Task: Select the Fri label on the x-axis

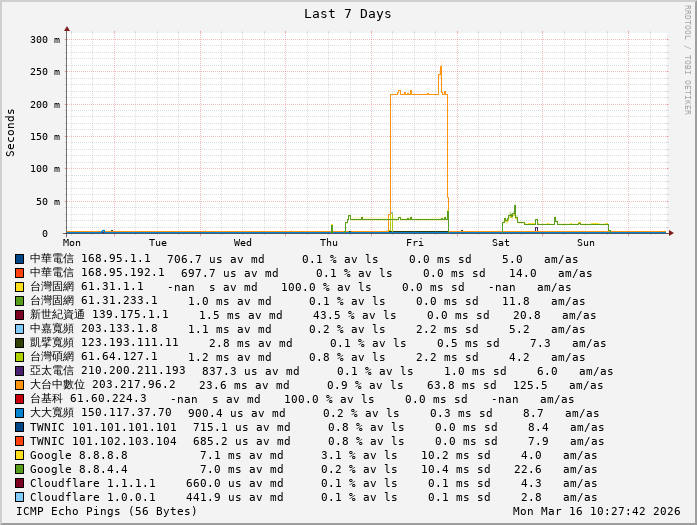Action: (415, 243)
